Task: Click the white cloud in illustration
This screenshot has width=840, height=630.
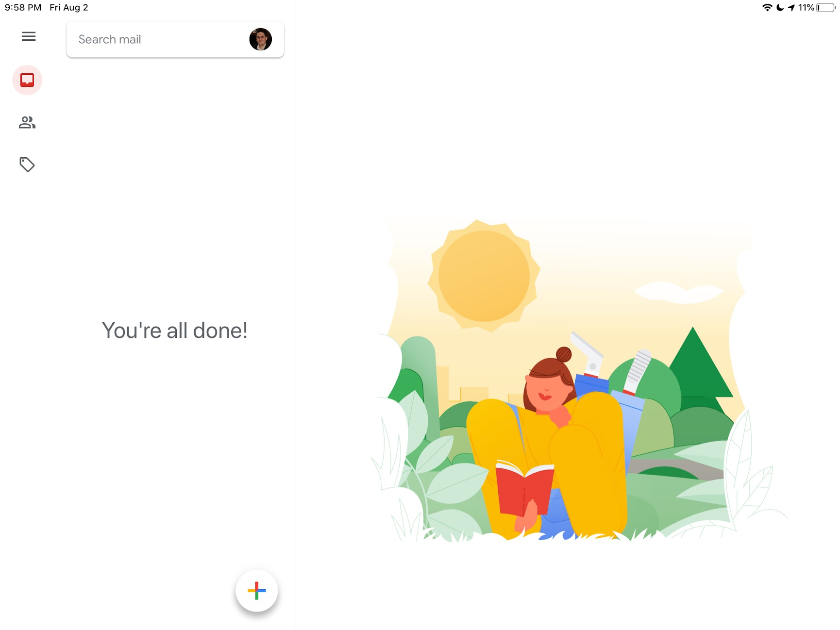Action: (x=678, y=292)
